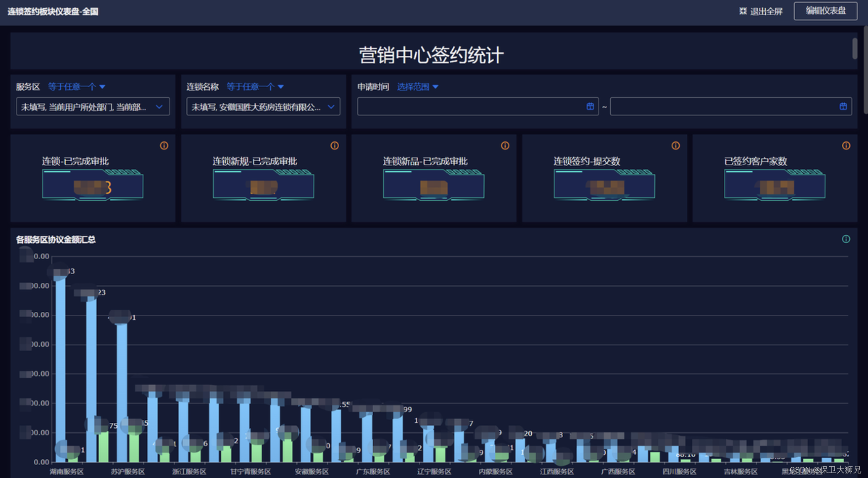The image size is (868, 478).
Task: Click info icon on 连锁新规-已完成审批 card
Action: pos(335,145)
